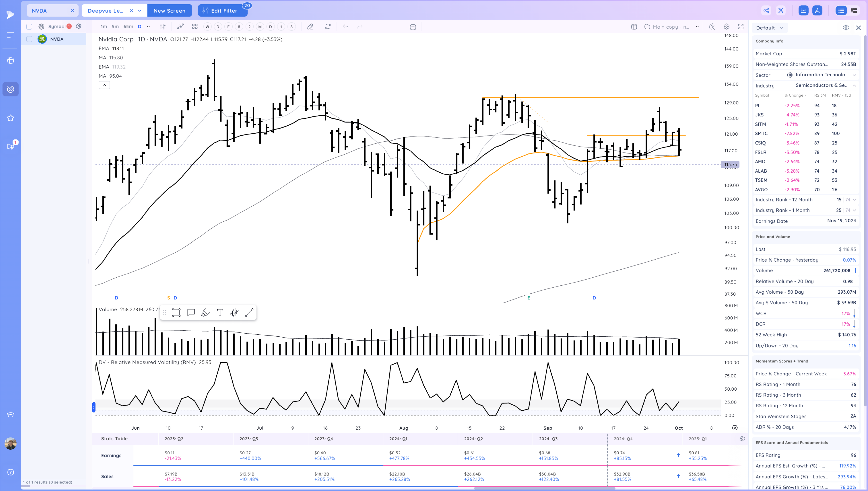The height and width of the screenshot is (491, 868).
Task: Click the New Screen button
Action: (169, 10)
